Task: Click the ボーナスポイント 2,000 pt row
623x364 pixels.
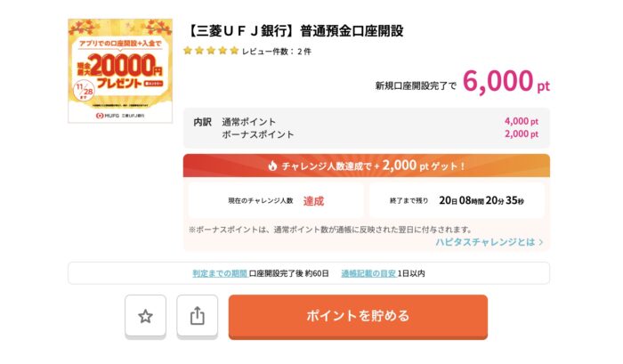Action: [x=366, y=134]
